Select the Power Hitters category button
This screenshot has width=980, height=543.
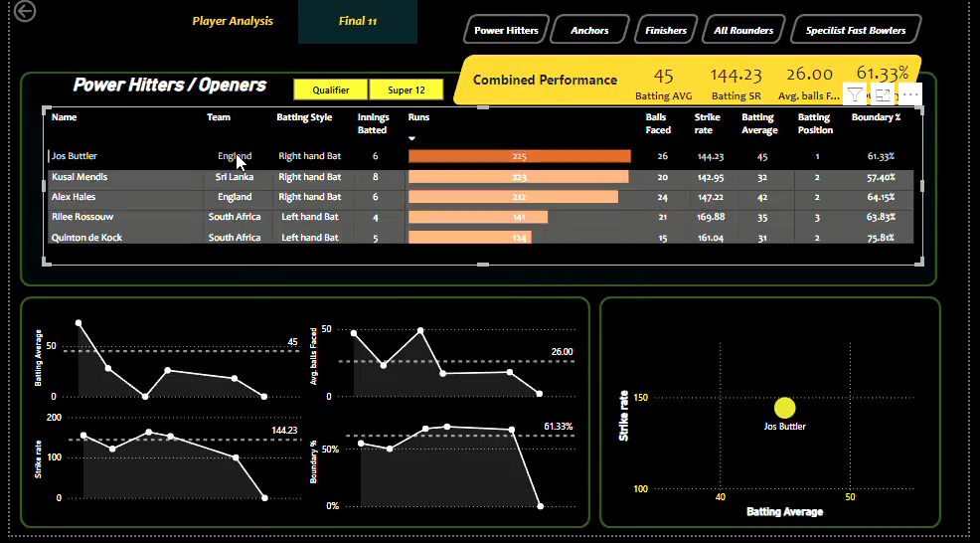(x=506, y=31)
